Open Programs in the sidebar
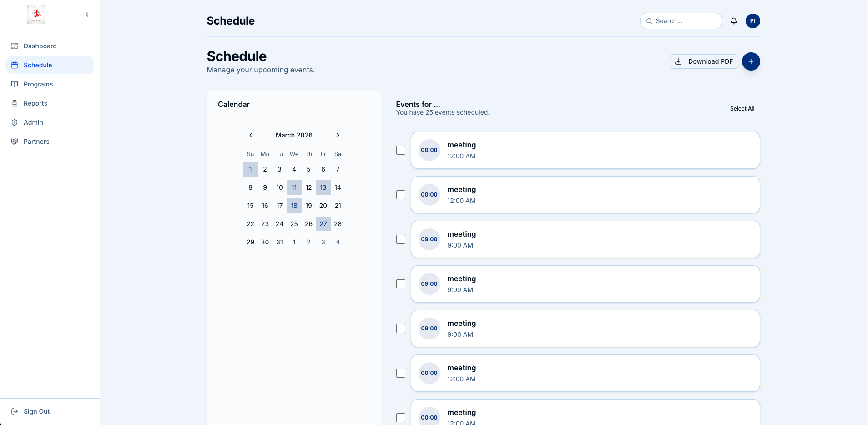Image resolution: width=868 pixels, height=425 pixels. pyautogui.click(x=38, y=84)
